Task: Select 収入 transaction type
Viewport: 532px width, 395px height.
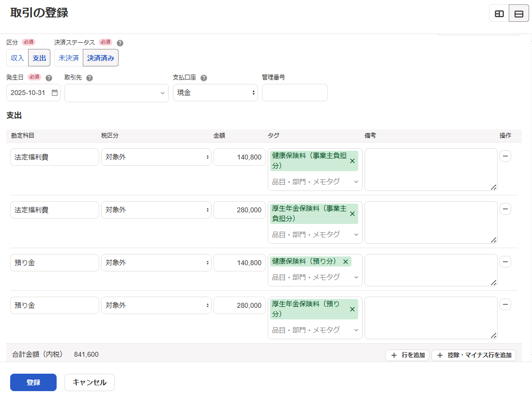Action: click(17, 58)
